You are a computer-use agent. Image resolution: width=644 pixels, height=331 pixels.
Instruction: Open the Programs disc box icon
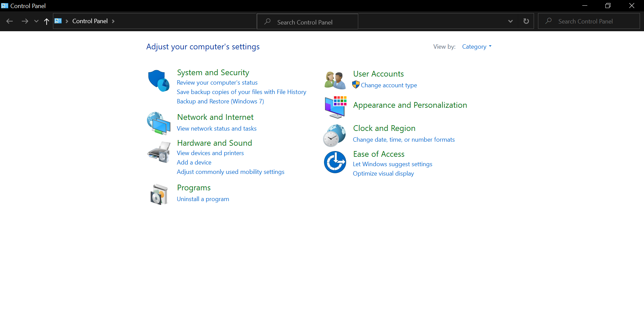point(159,194)
